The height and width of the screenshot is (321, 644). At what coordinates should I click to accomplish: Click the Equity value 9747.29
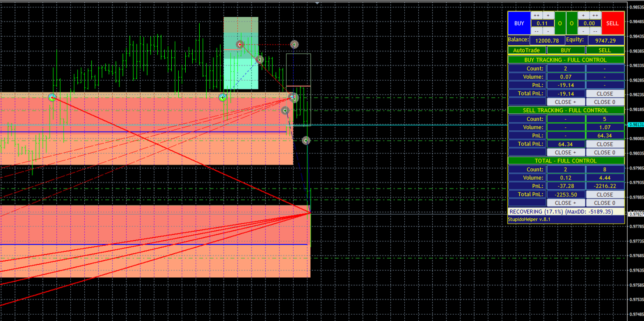point(606,40)
